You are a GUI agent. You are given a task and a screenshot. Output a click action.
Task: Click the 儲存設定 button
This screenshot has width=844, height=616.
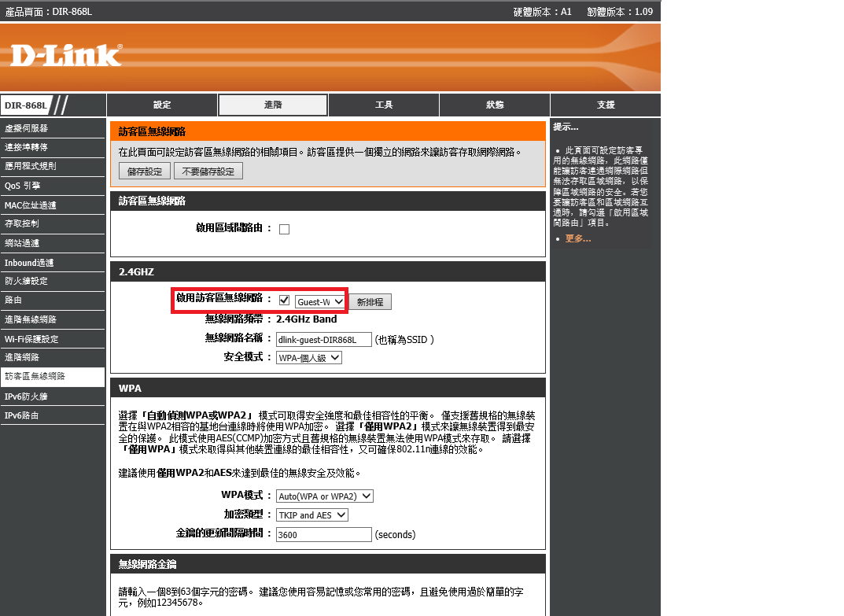(144, 172)
